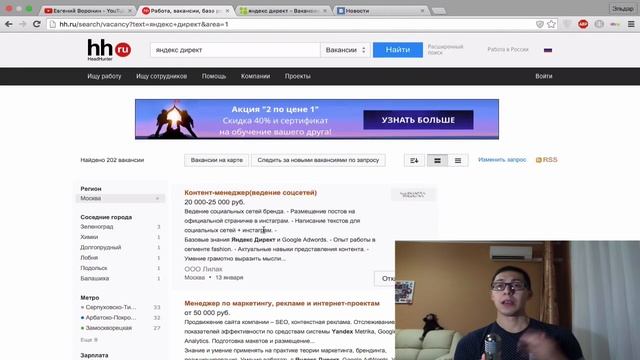
Task: Reload the page with the refresh icon
Action: 37,24
